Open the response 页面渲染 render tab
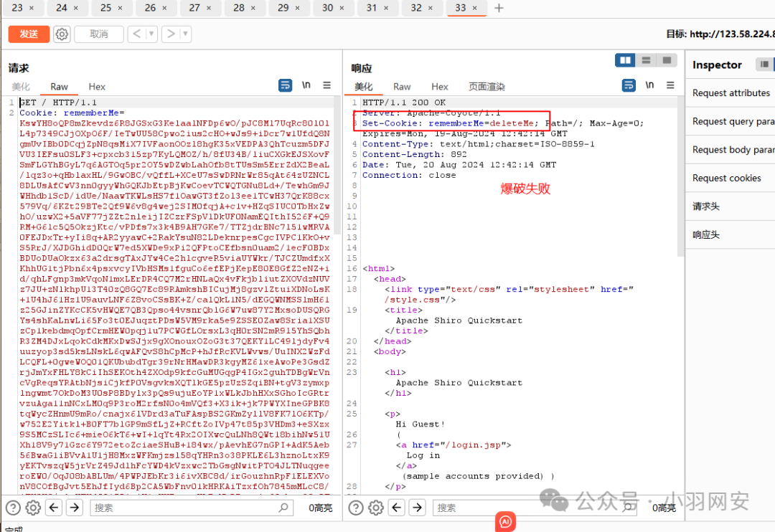Image resolution: width=775 pixels, height=532 pixels. [x=487, y=87]
